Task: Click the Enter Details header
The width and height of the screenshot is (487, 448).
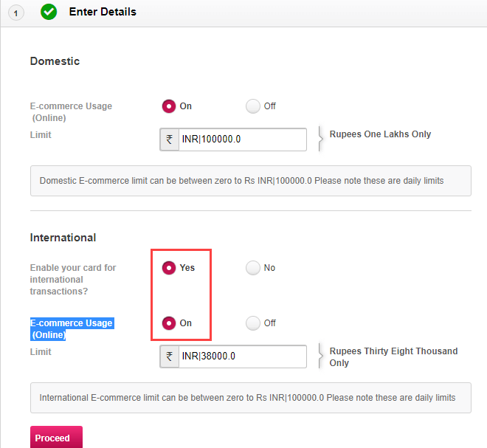Action: pos(103,12)
